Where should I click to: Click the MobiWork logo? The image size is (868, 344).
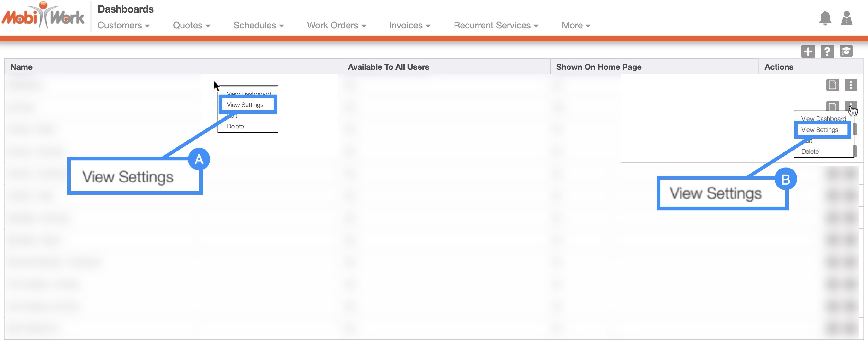tap(43, 16)
